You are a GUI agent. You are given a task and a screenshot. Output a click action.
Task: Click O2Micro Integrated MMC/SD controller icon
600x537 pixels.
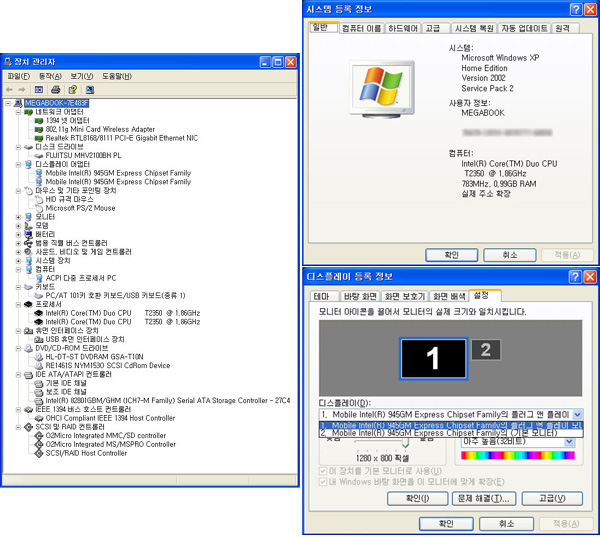(38, 436)
